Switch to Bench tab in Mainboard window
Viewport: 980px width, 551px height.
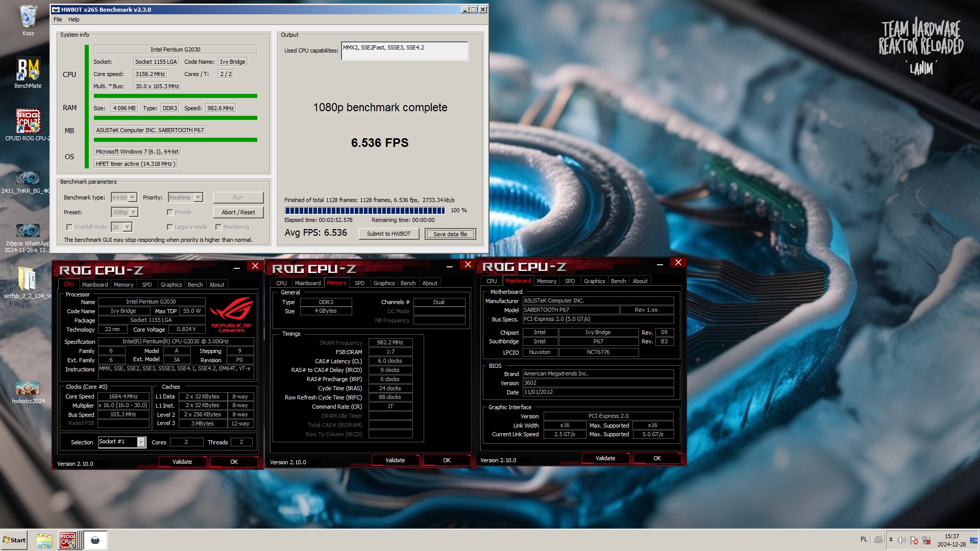[618, 281]
